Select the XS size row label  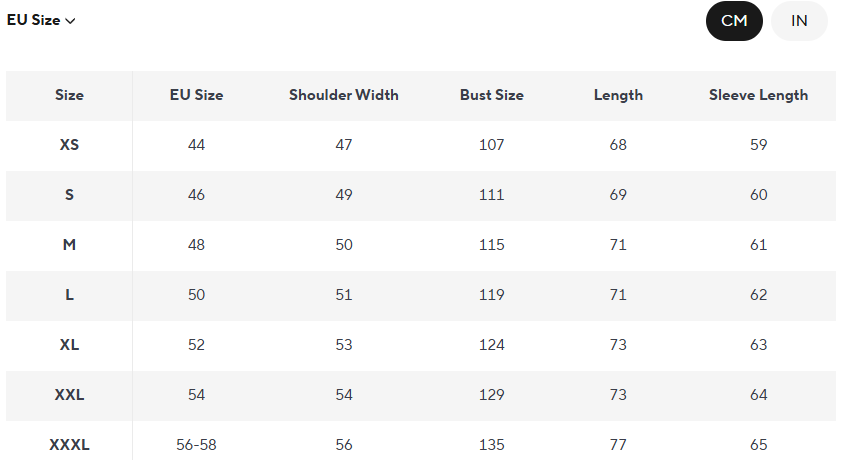[x=69, y=145]
